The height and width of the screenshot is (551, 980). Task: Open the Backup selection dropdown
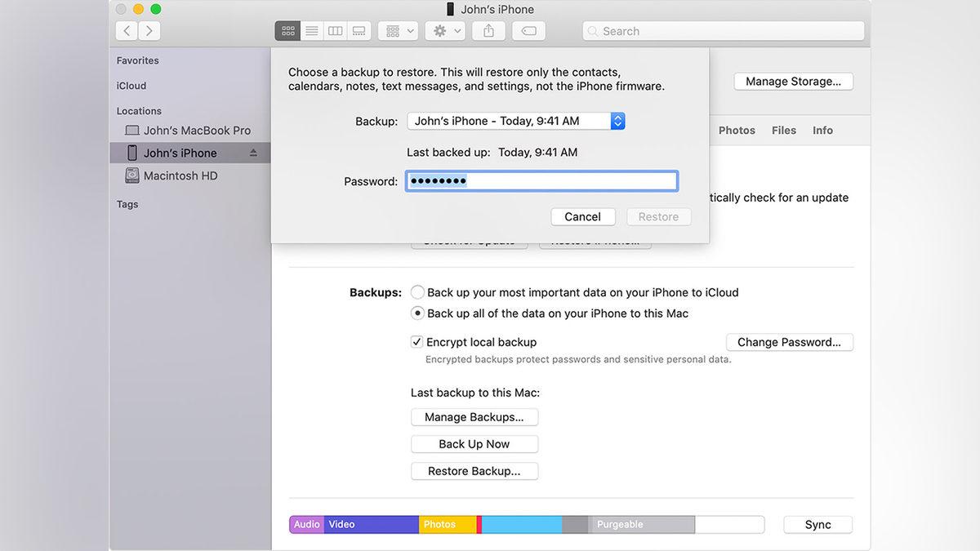pyautogui.click(x=516, y=121)
